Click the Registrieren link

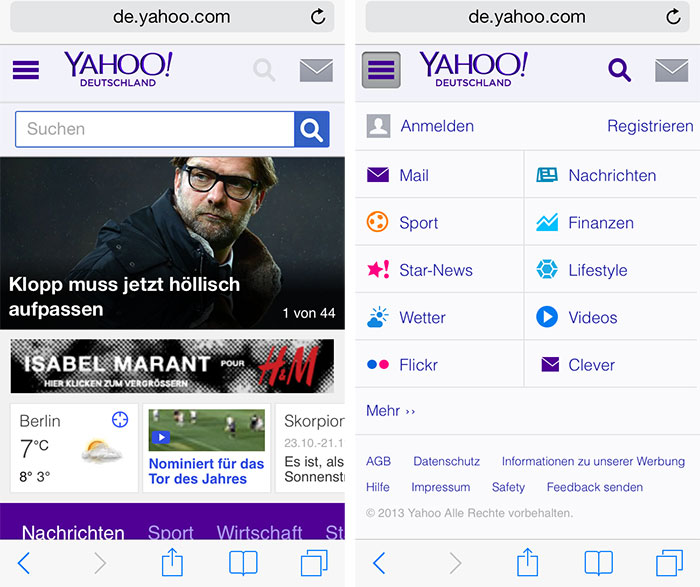(650, 126)
